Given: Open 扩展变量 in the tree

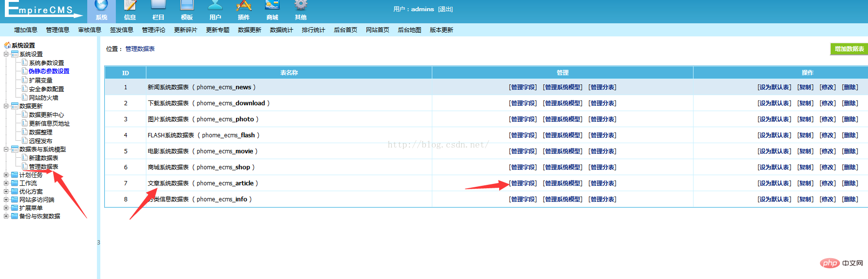Looking at the screenshot, I should click(x=40, y=80).
